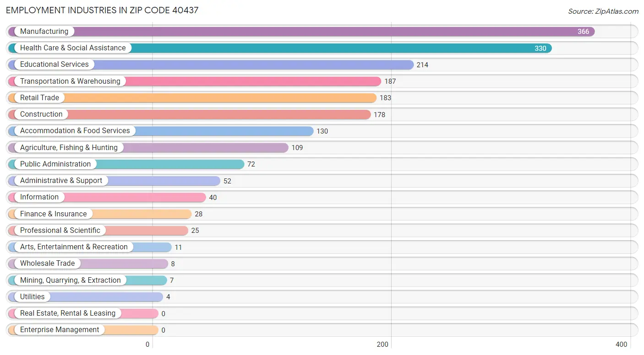Select the Agriculture, Fishing & Hunting bar
The image size is (644, 355).
(148, 147)
